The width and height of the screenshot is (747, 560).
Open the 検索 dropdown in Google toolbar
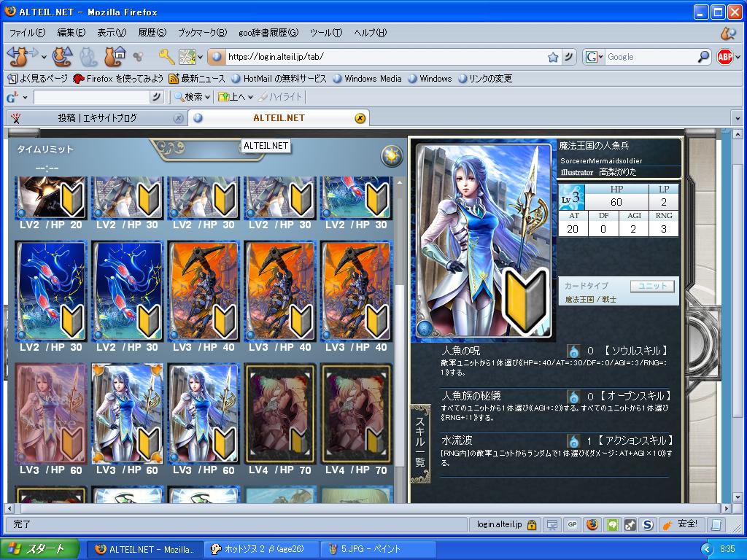tap(208, 97)
